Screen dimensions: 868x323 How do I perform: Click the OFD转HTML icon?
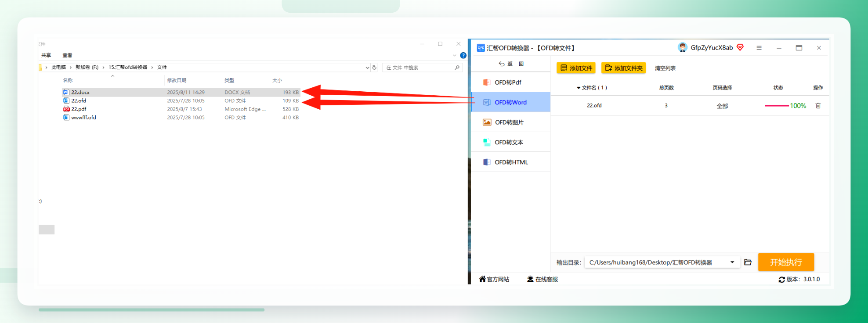[x=487, y=162]
